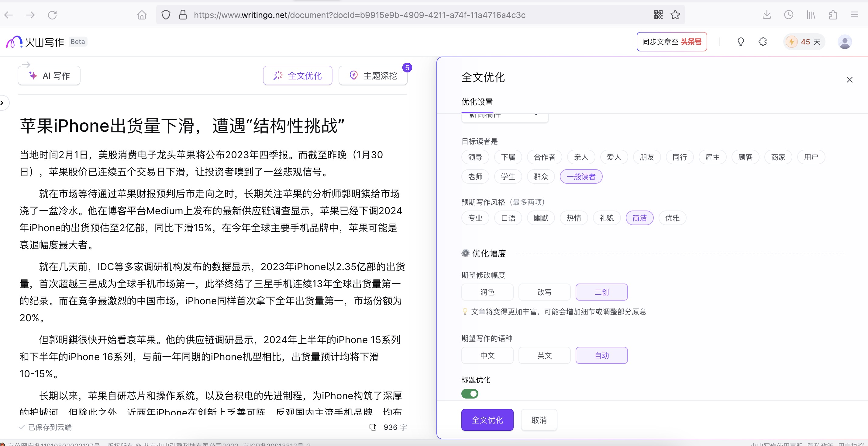Open the lightbulb tips icon
The image size is (868, 446).
tap(741, 42)
